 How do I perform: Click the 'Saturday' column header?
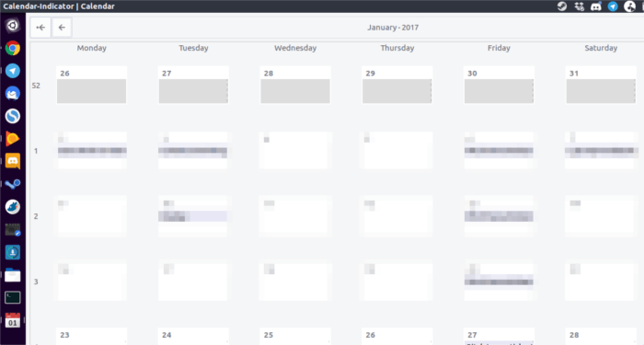(601, 48)
